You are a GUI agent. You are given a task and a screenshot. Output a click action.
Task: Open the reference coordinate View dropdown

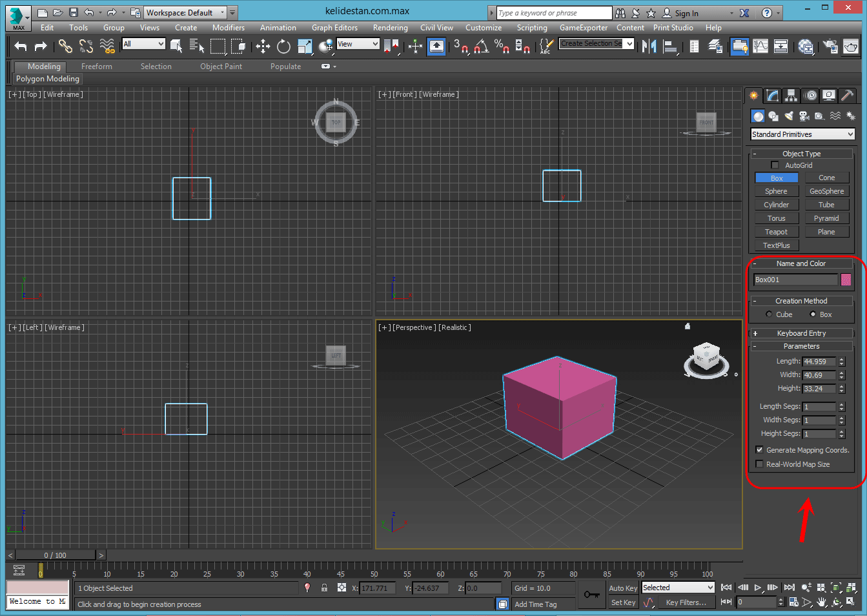(x=358, y=44)
